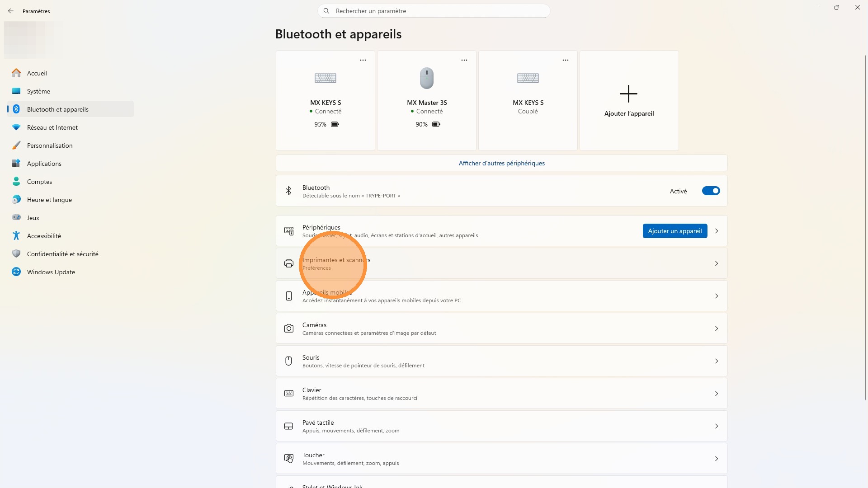Expand the Périphériques chevron
The width and height of the screenshot is (868, 488).
click(x=717, y=231)
